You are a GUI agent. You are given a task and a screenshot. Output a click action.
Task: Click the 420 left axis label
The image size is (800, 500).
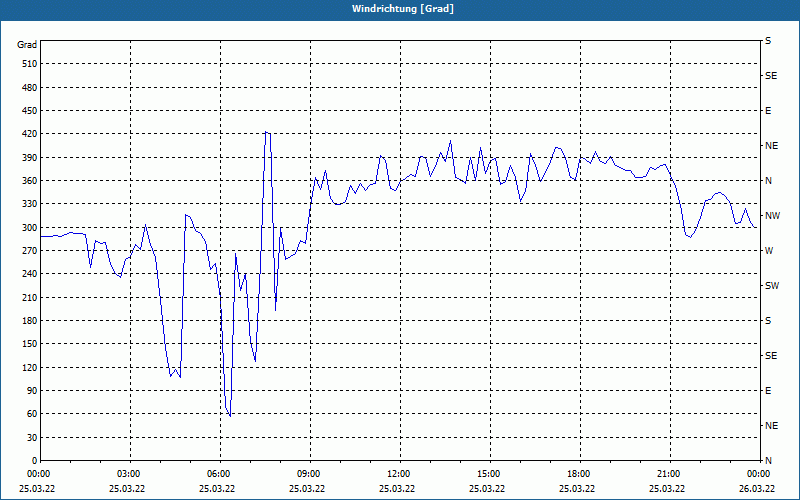pos(30,134)
